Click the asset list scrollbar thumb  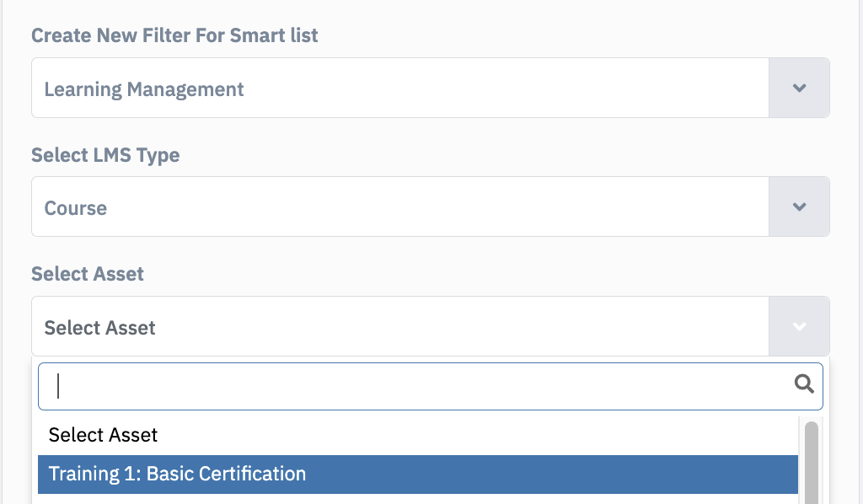click(812, 464)
